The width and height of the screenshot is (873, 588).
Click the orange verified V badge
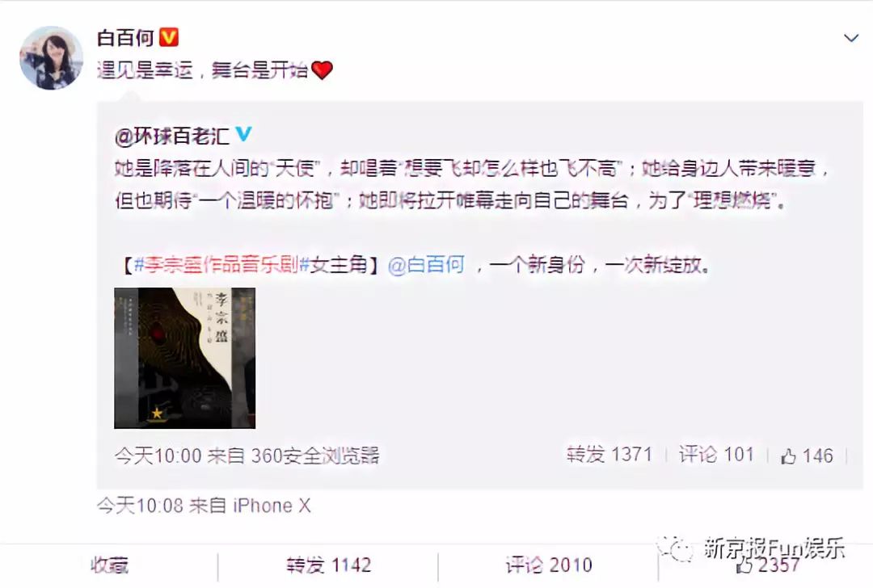coord(169,37)
